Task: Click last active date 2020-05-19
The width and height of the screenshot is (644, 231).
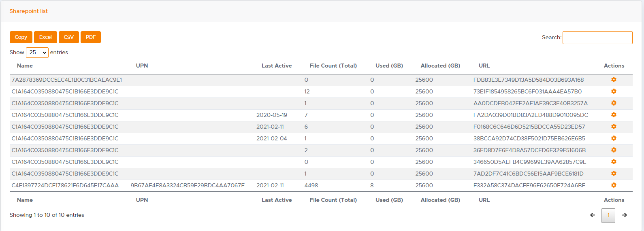Action: coord(272,115)
